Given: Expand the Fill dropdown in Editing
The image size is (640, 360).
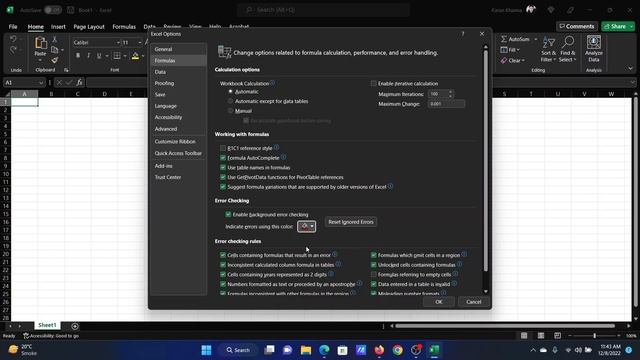Looking at the screenshot, I should tap(518, 50).
